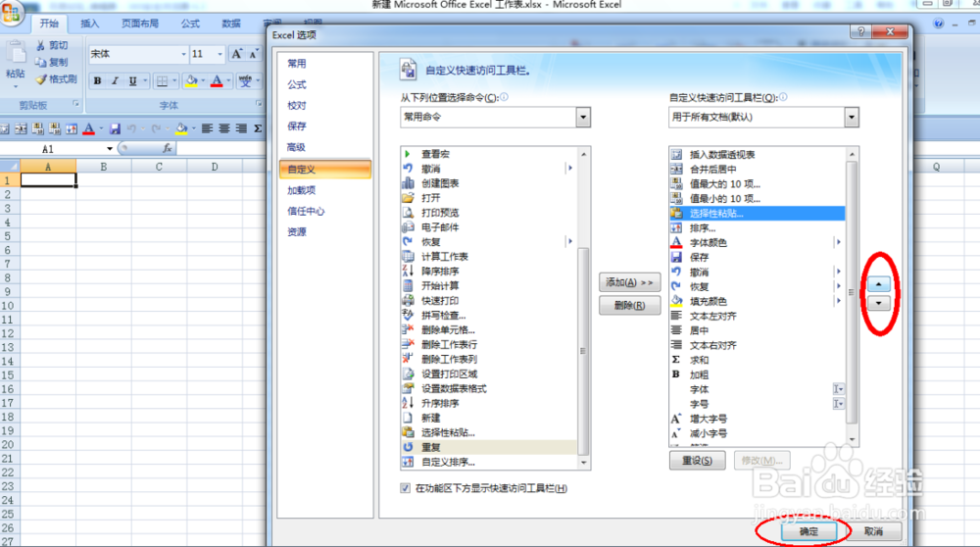
Task: Move selected command up with arrow button
Action: click(x=879, y=284)
